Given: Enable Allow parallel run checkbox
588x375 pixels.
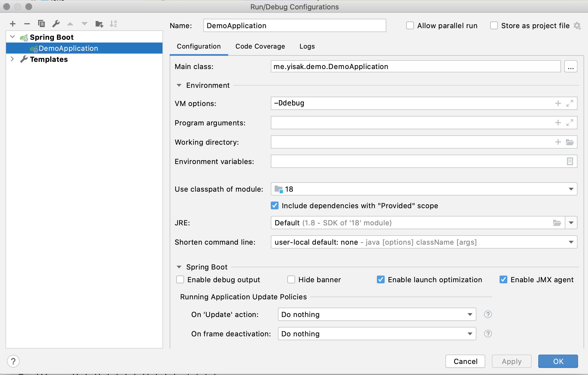Looking at the screenshot, I should (x=410, y=26).
